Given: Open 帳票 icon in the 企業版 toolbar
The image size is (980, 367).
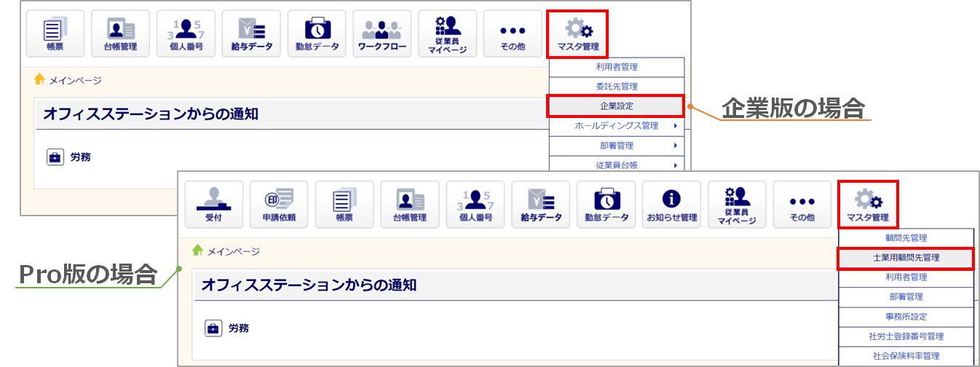Looking at the screenshot, I should coord(55,33).
